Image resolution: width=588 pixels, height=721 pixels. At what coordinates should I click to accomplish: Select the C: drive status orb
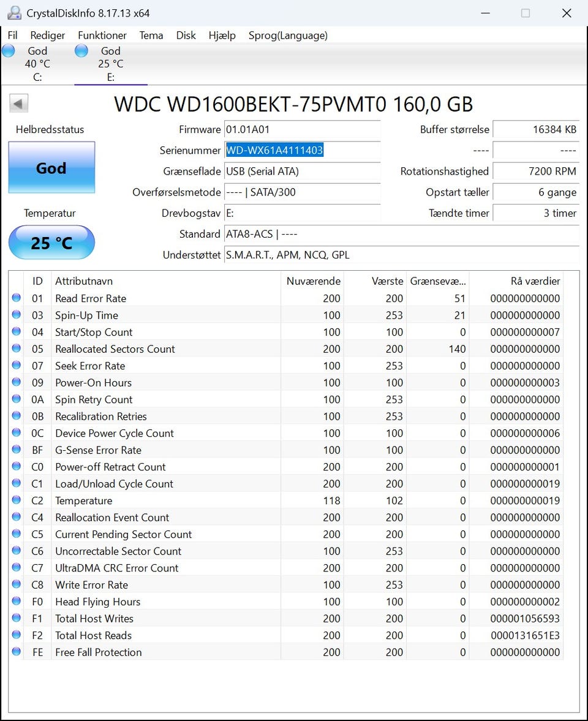[9, 51]
